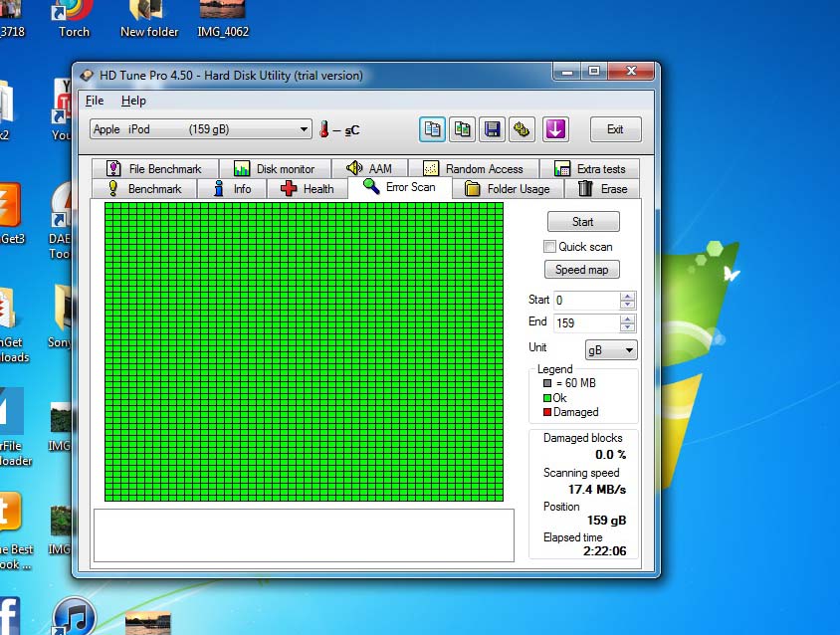Open iTunes from the taskbar
The height and width of the screenshot is (635, 840).
tap(74, 616)
